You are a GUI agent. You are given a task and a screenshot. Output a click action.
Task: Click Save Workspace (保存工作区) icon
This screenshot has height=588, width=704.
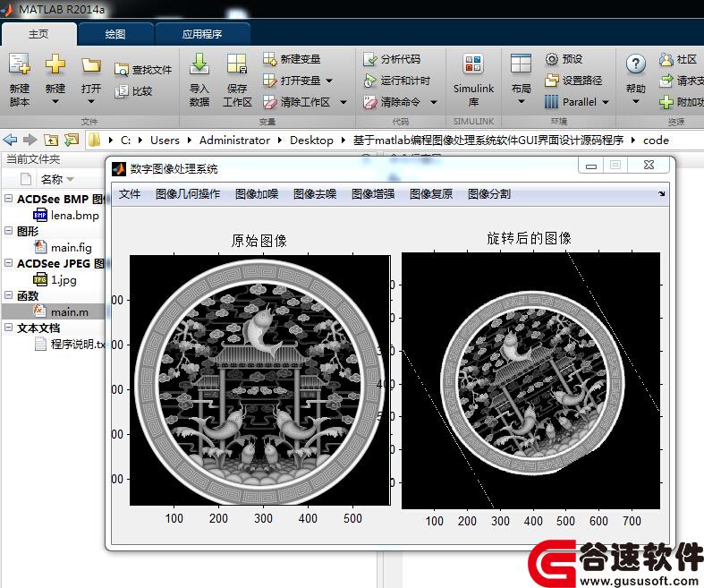237,64
